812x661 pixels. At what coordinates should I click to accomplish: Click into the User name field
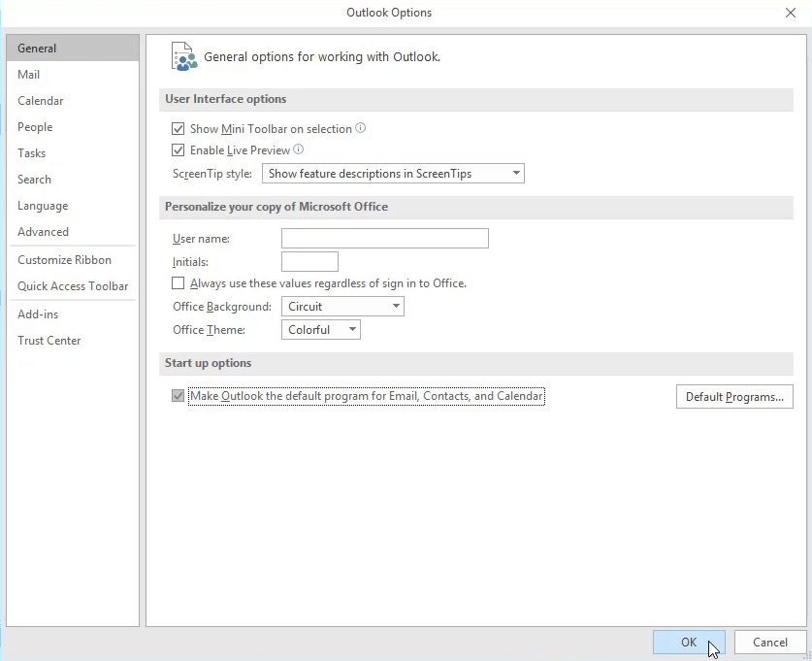(385, 239)
